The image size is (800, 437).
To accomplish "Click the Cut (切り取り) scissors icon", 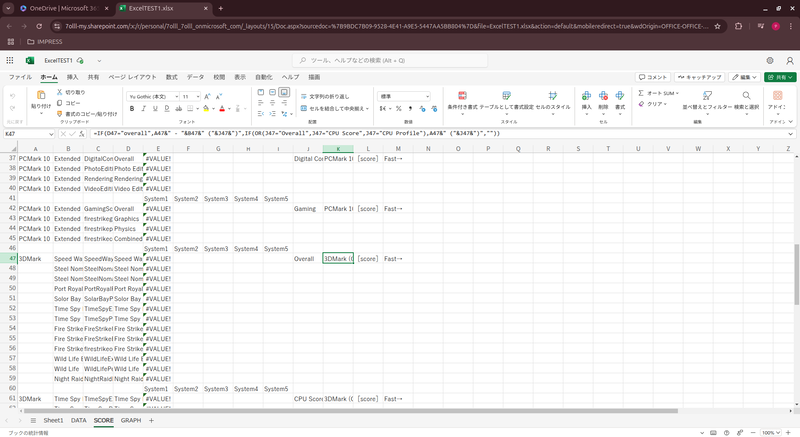I will [x=59, y=92].
